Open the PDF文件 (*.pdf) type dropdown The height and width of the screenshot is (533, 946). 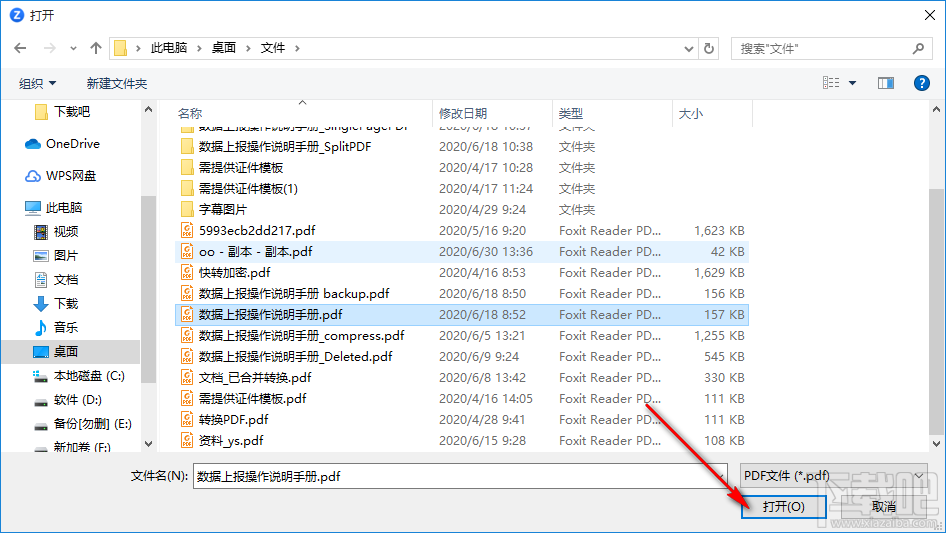[834, 476]
